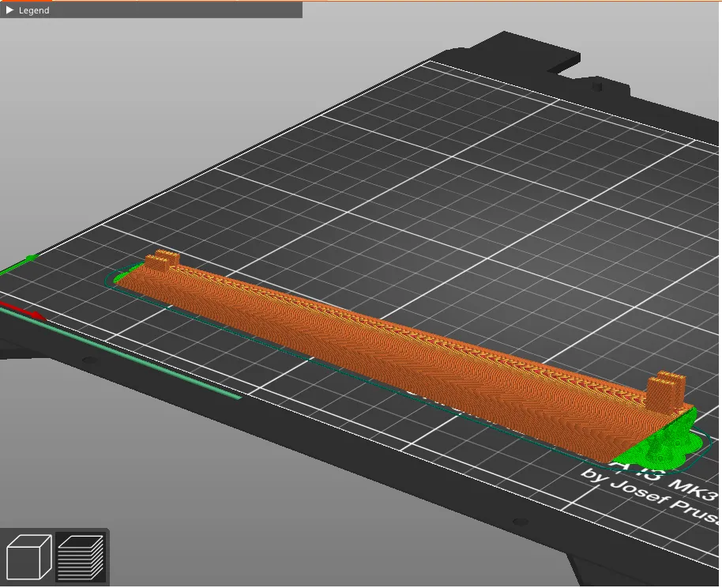Click the empty legend bar right side
722x588 pixels.
[x=197, y=10]
